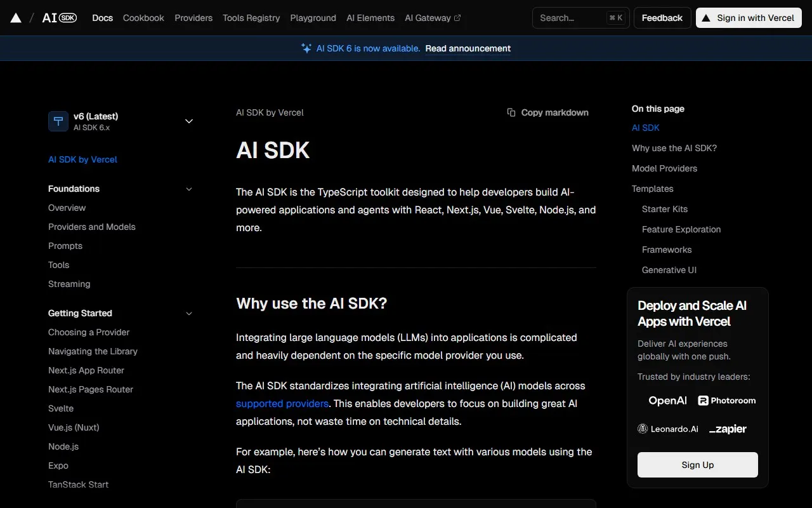Click the AI SDK logo next to the breadcrumb
Viewport: 812px width, 508px height.
[x=59, y=18]
